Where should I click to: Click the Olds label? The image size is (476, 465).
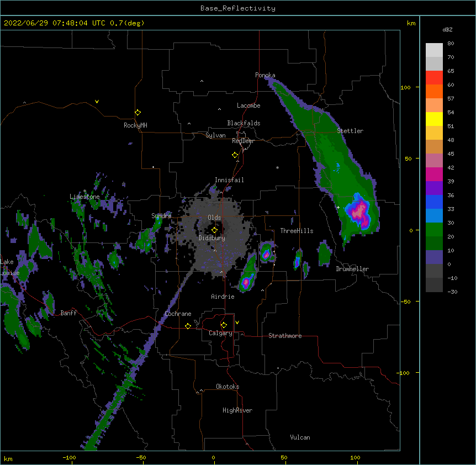coord(214,218)
